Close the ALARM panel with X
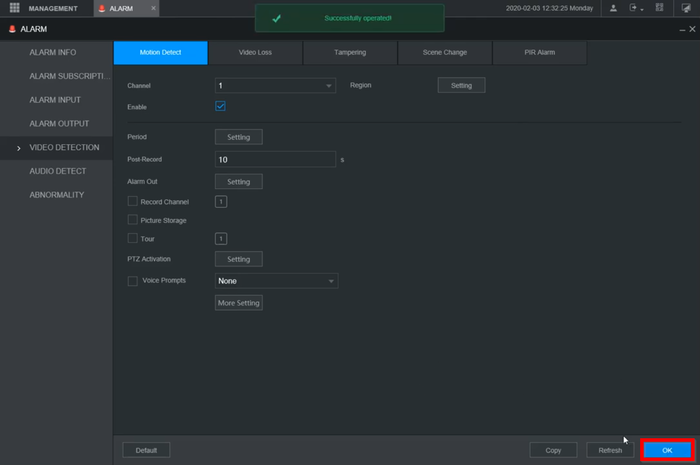This screenshot has height=465, width=700. click(692, 29)
